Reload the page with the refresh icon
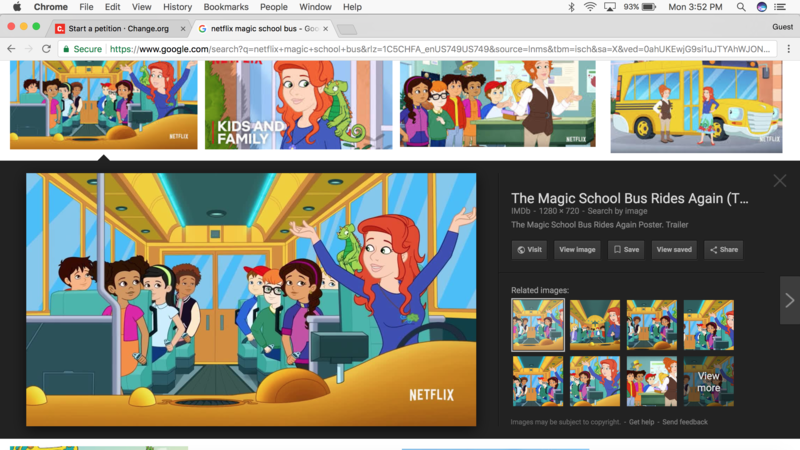The height and width of the screenshot is (450, 800). coord(46,48)
